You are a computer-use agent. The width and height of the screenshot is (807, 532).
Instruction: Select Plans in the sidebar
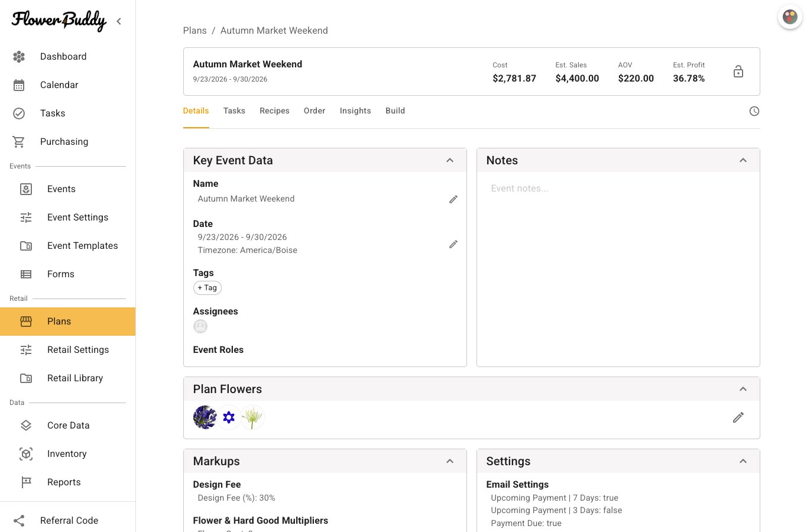(67, 322)
